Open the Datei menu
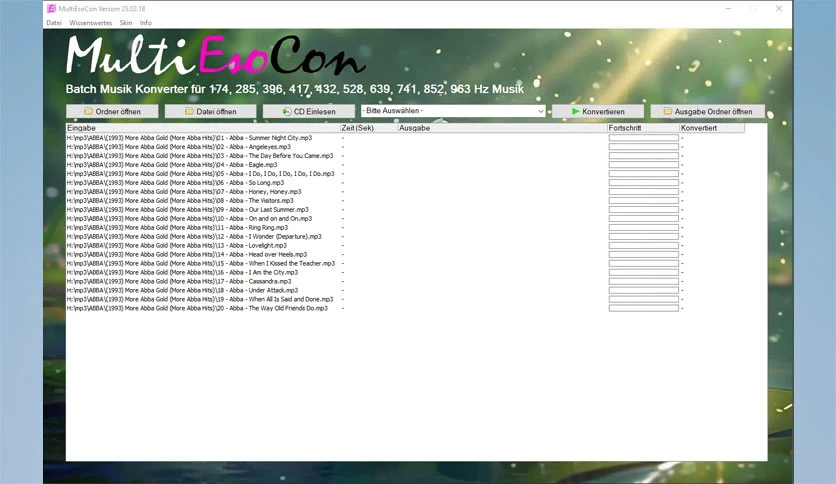 [54, 23]
